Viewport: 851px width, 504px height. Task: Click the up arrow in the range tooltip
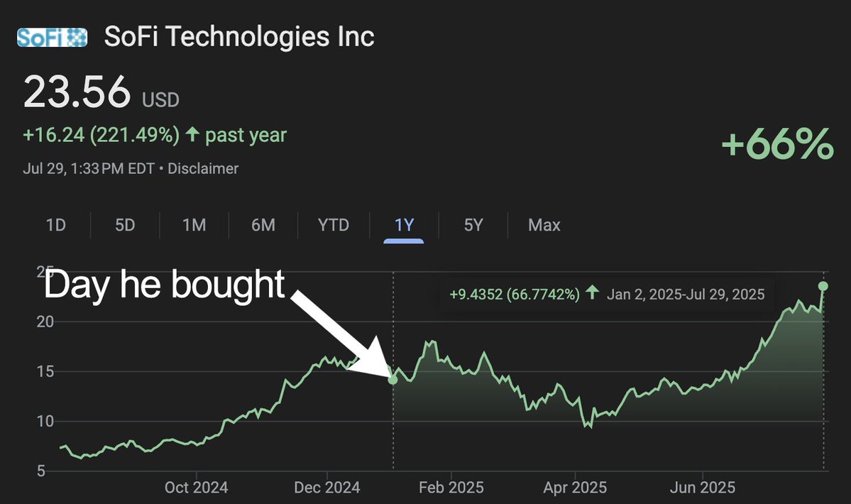tap(593, 294)
